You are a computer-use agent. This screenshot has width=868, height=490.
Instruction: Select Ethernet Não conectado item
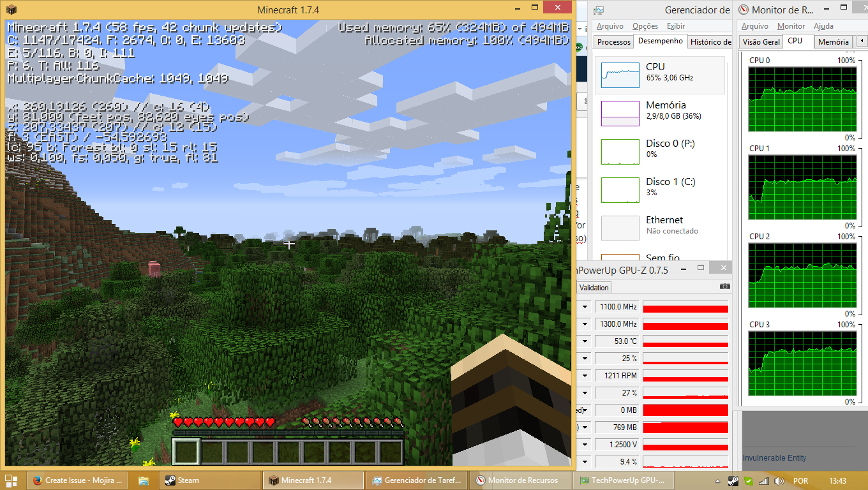tap(660, 228)
